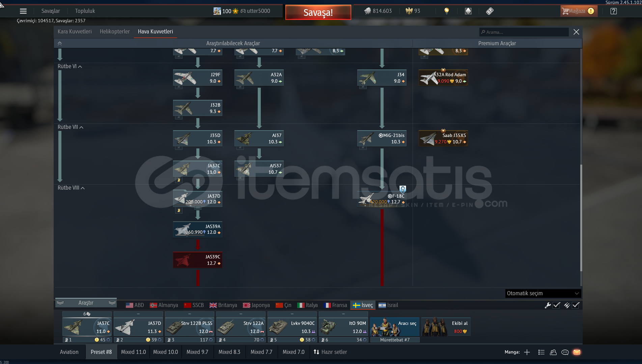Open the list icon in bottom bar
Screen dimensions: 642x364
point(541,352)
